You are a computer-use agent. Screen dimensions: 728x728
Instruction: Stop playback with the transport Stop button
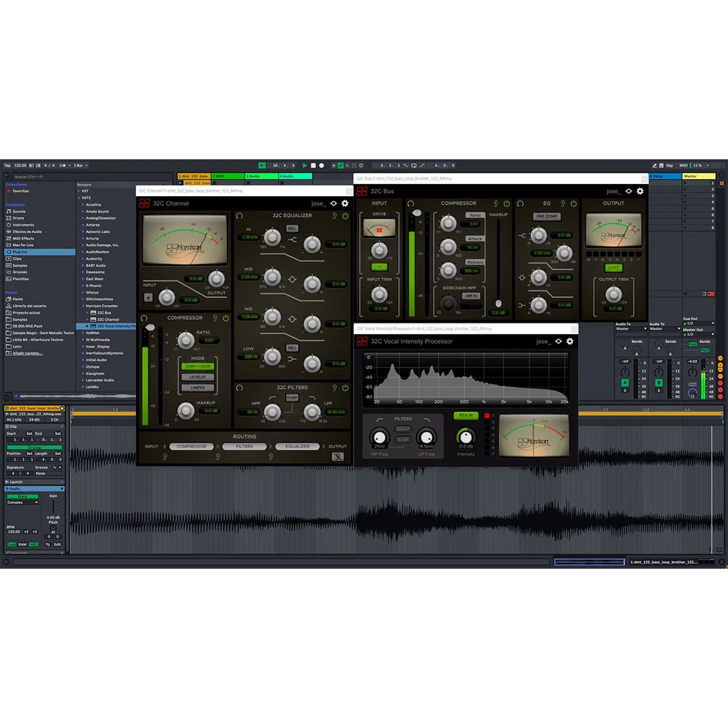click(313, 165)
